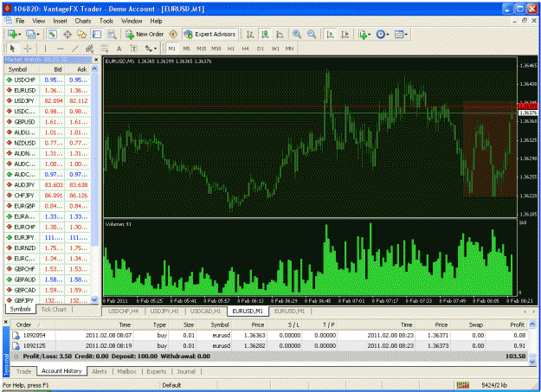Open the Navigator folder-star icon

point(81,34)
